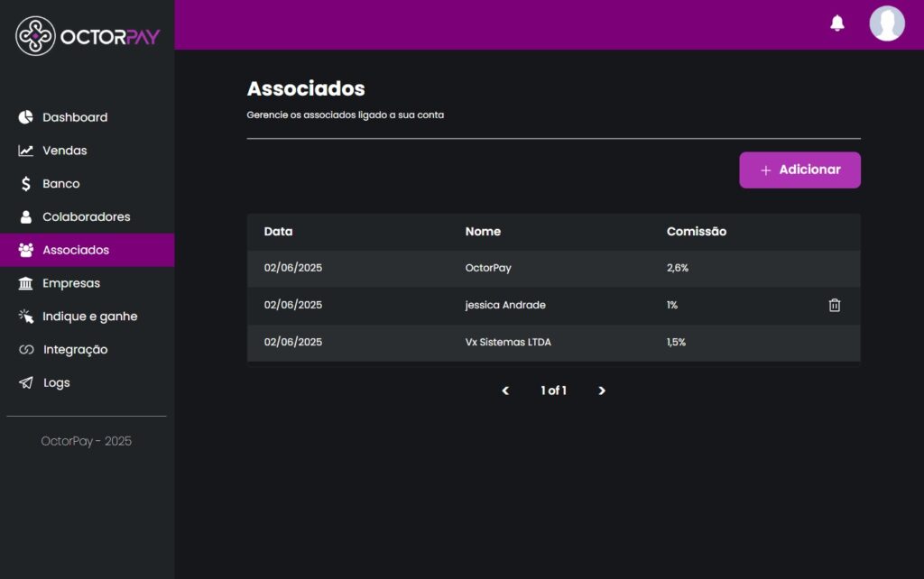
Task: Click the Indique e ganhe cursor icon
Action: pos(25,317)
